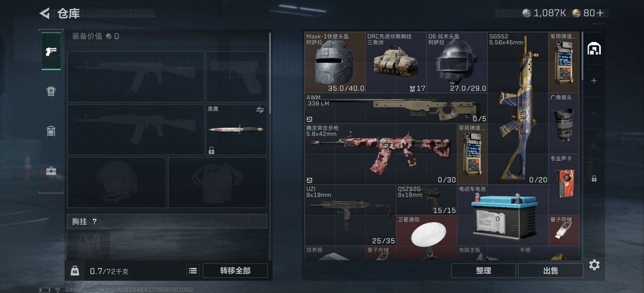644x293 pixels.
Task: Open settings gear at bottom right
Action: [594, 264]
